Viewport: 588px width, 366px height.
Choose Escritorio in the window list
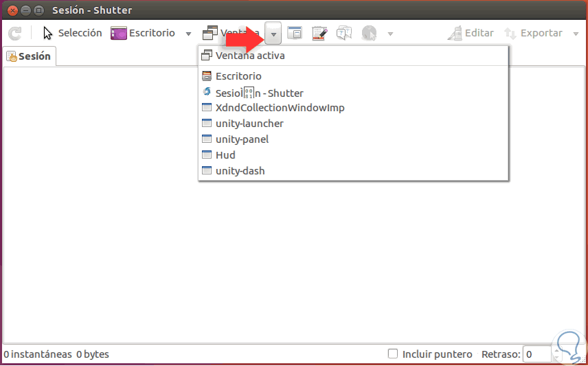[x=353, y=76]
